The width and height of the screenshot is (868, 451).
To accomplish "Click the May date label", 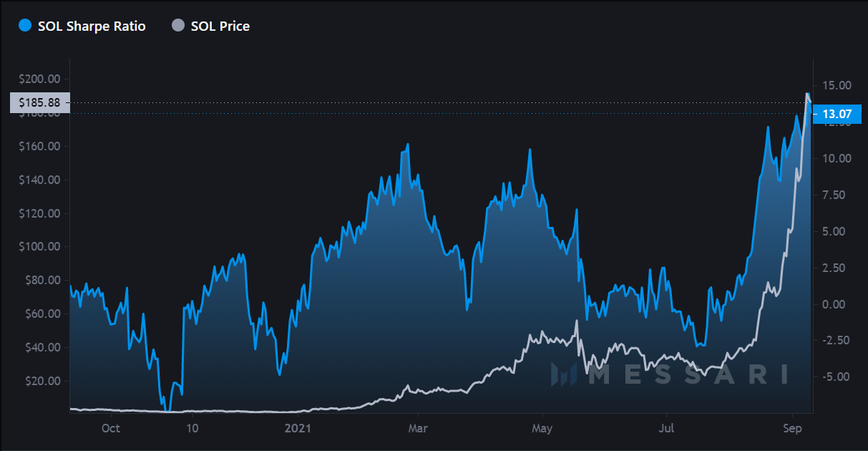I will (x=542, y=429).
